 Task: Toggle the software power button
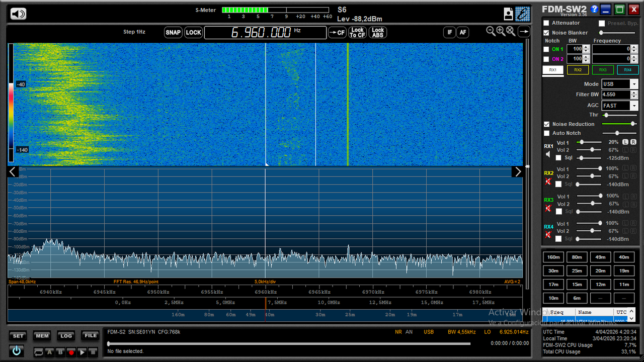17,350
